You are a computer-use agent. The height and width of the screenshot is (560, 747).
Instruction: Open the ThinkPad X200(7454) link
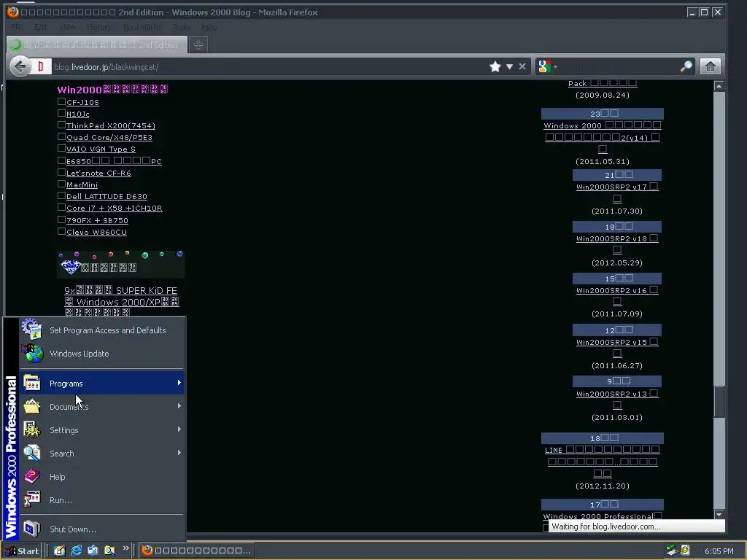(x=111, y=125)
